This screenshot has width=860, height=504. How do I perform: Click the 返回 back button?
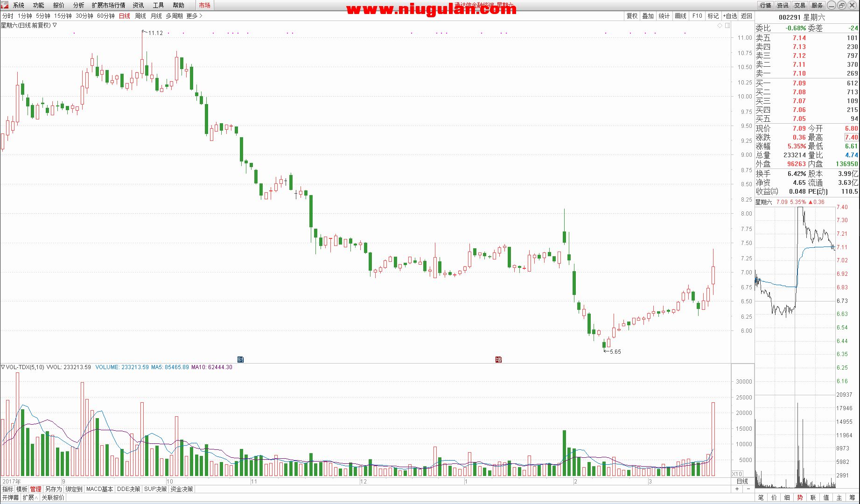747,16
